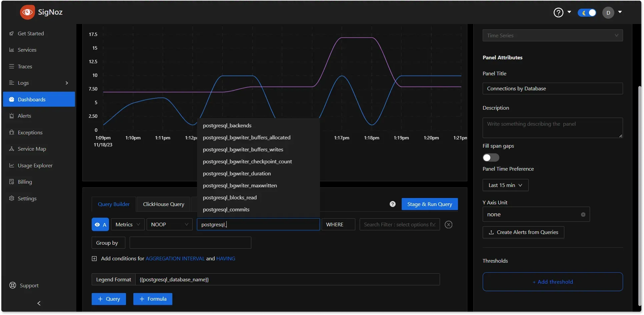Click Add threshold
The height and width of the screenshot is (315, 644).
point(552,281)
